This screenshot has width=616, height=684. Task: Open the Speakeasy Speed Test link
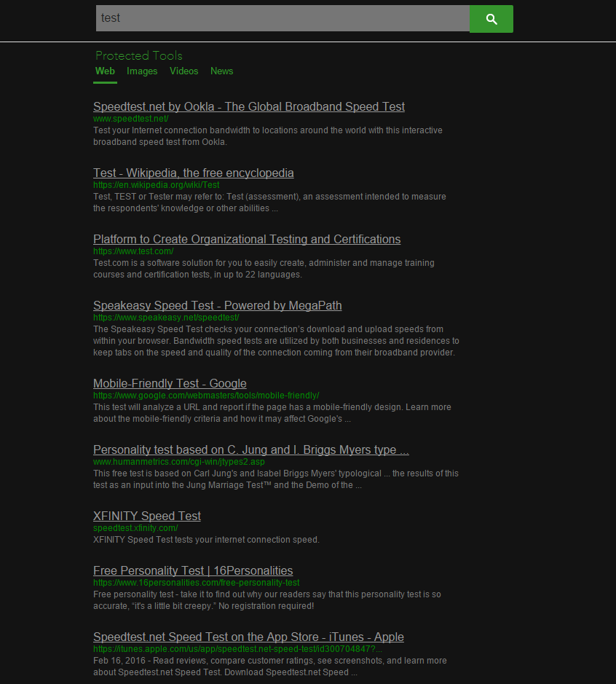coord(217,305)
